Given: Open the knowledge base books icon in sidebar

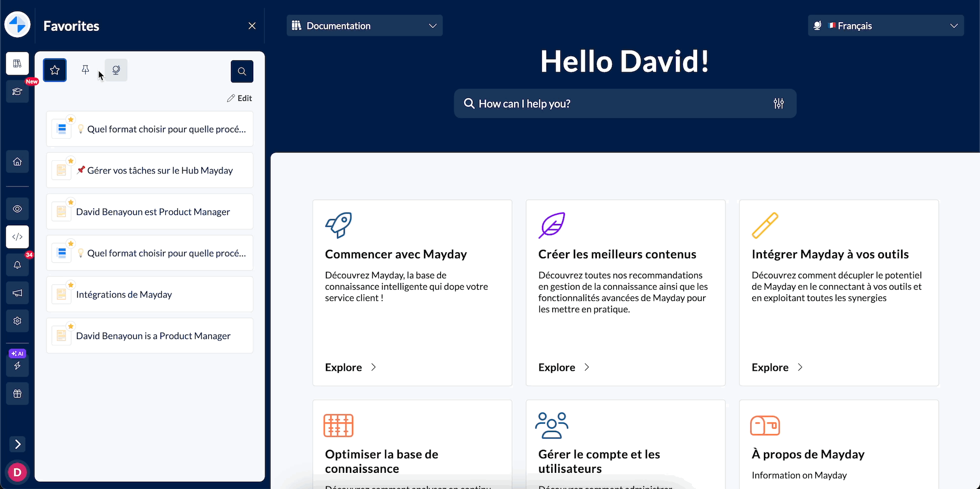Looking at the screenshot, I should pos(17,64).
